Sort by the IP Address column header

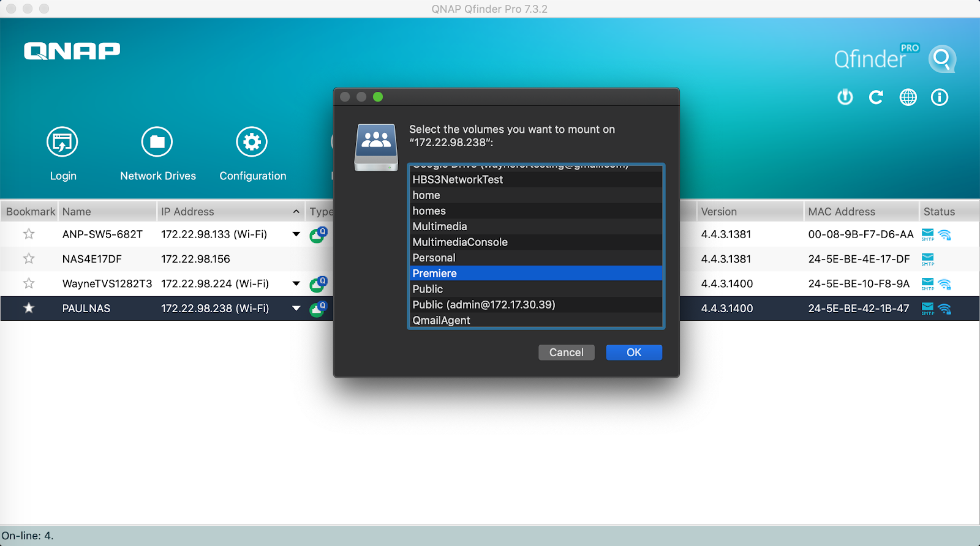(x=232, y=211)
